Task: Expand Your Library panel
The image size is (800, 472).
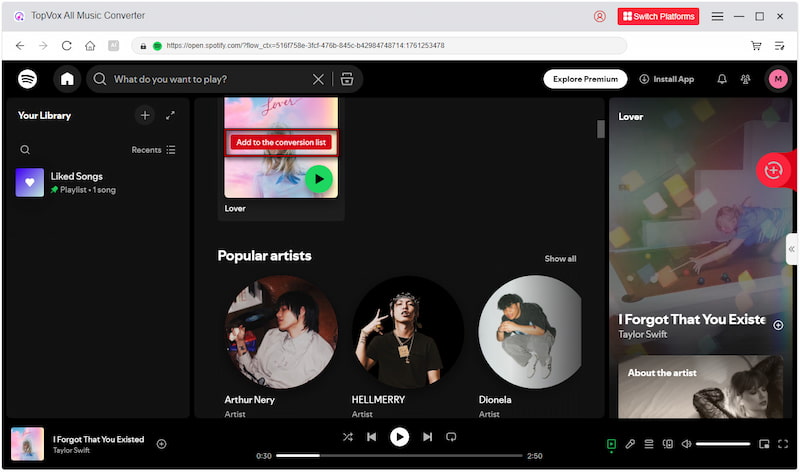Action: [x=170, y=116]
